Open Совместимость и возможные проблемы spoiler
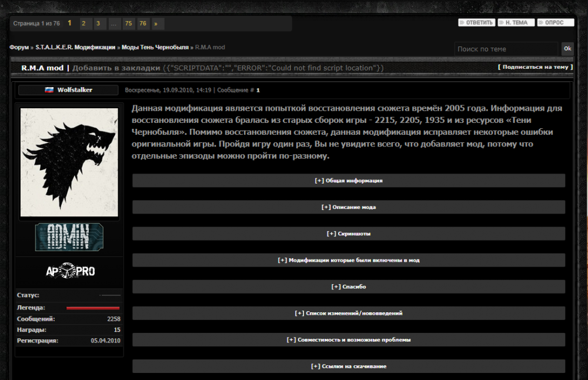The width and height of the screenshot is (588, 380). coord(348,339)
